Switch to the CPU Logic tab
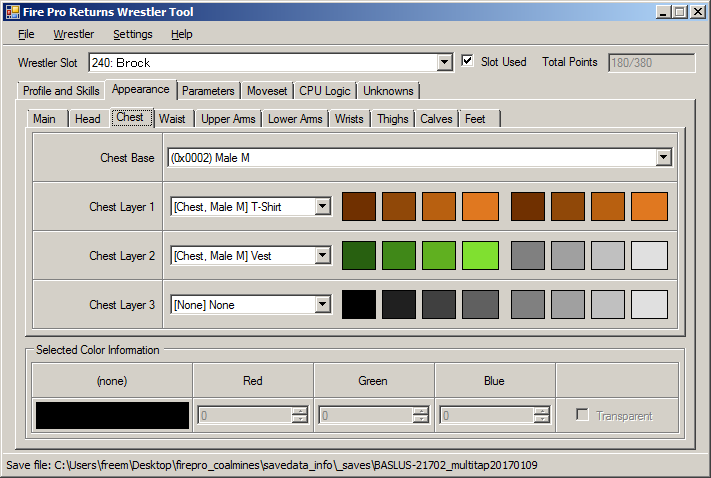 pos(325,91)
